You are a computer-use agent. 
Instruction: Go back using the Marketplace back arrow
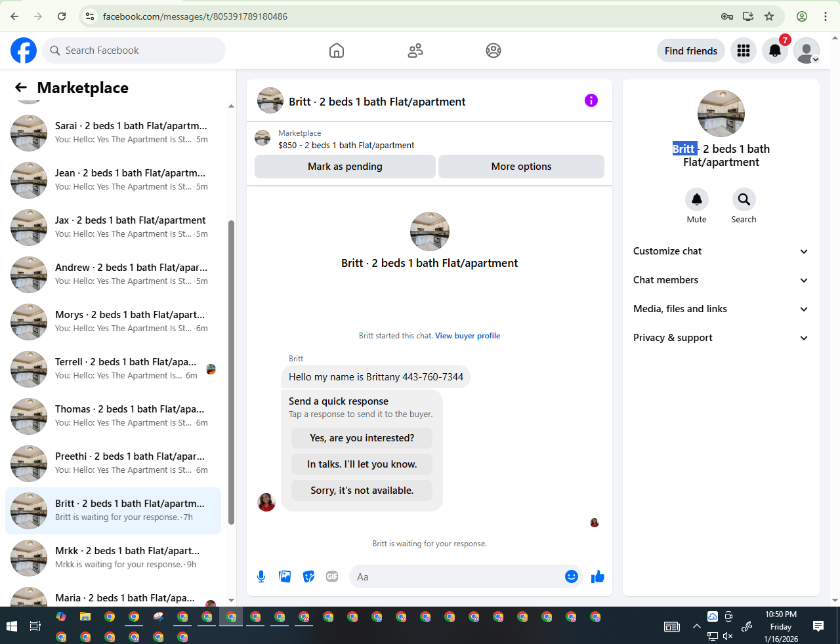coord(21,87)
